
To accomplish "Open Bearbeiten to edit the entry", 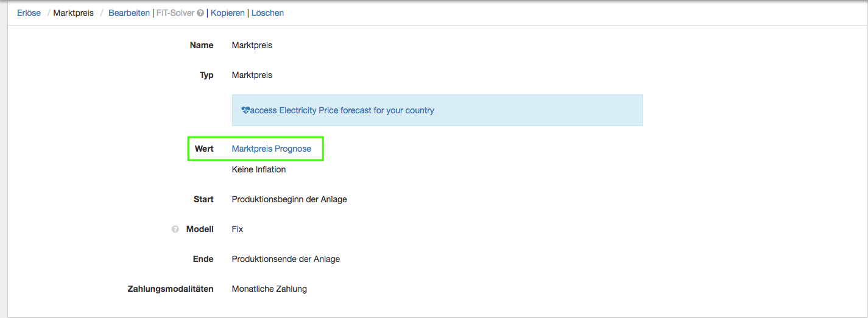I will (129, 13).
